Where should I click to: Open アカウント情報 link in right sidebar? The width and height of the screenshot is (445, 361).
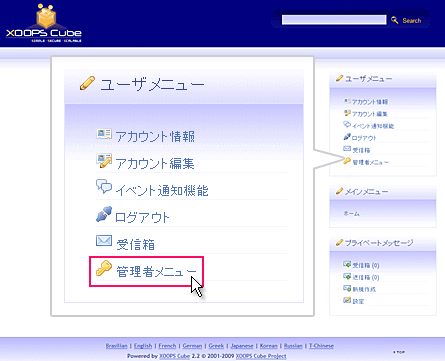click(x=370, y=102)
